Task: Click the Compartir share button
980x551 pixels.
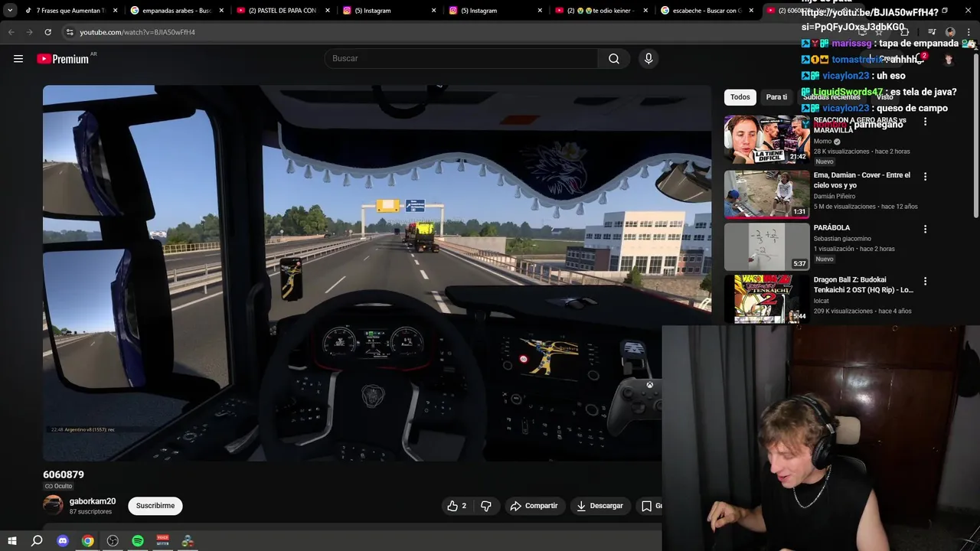Action: tap(534, 506)
